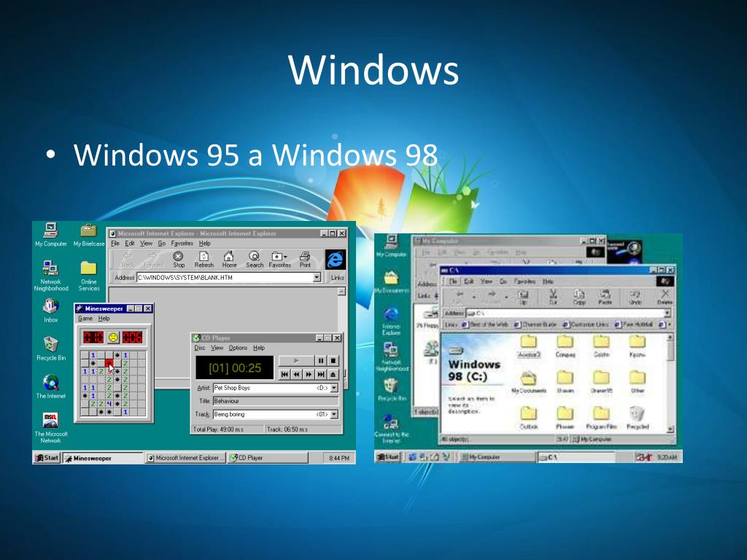747x560 pixels.
Task: Click the CD Player Title field 'Behaviour'
Action: coord(275,401)
